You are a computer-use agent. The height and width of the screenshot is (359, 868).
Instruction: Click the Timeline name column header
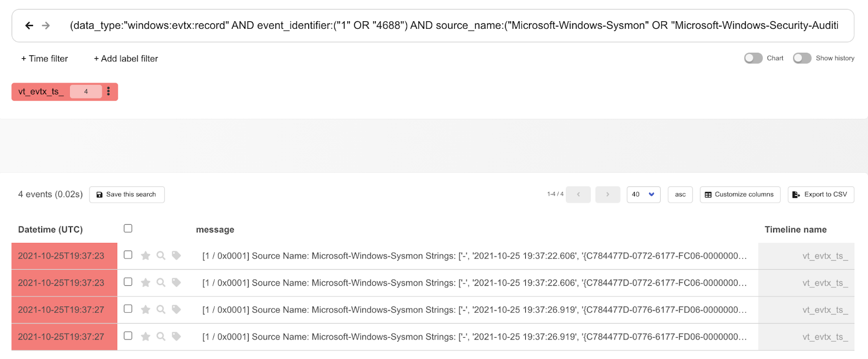pos(796,230)
